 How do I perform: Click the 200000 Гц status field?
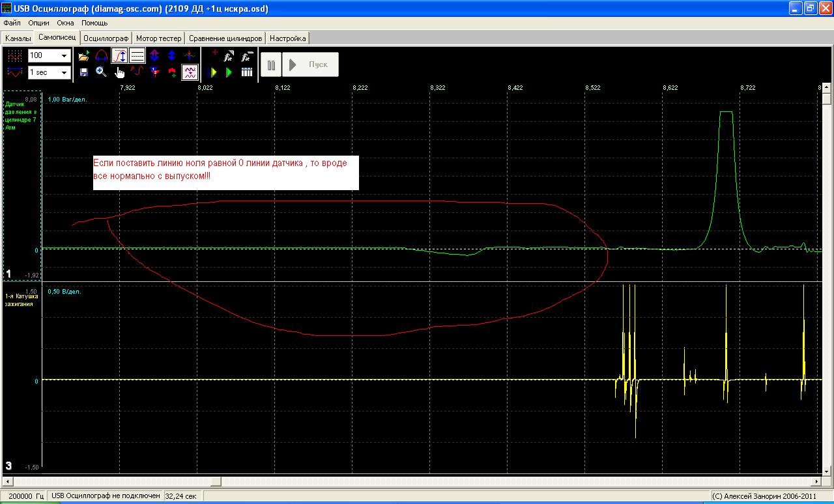pyautogui.click(x=24, y=496)
